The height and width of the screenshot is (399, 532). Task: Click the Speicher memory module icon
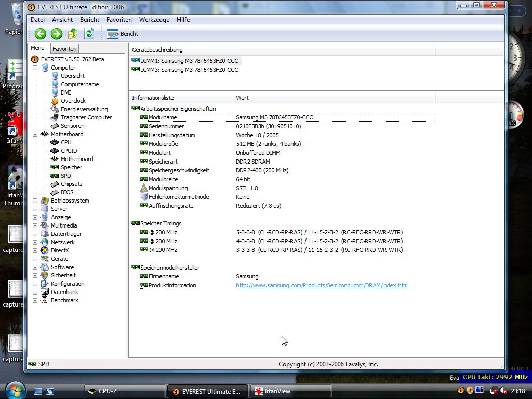pos(54,167)
